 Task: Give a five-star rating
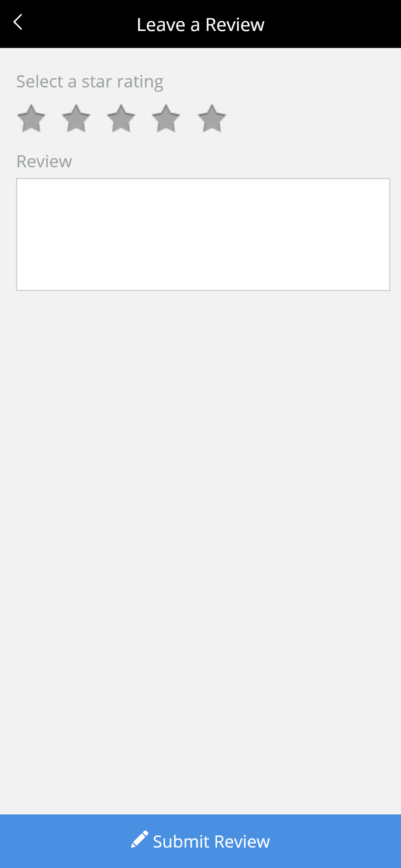pos(211,118)
